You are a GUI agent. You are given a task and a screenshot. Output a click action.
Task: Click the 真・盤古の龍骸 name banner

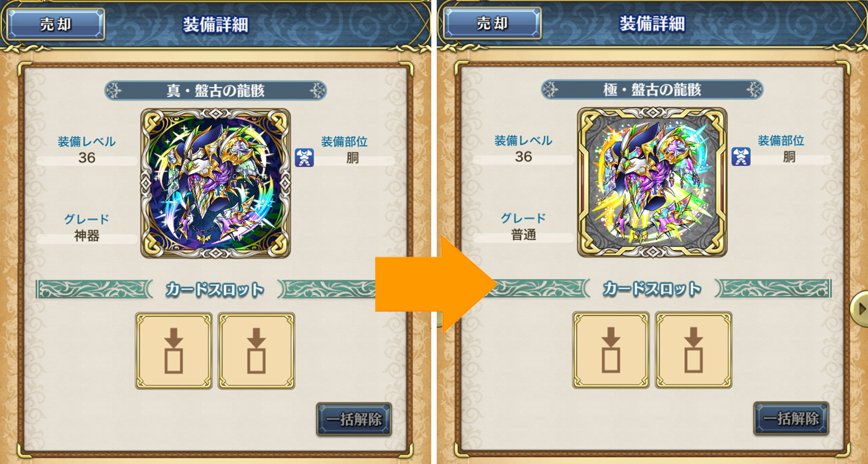(x=216, y=90)
